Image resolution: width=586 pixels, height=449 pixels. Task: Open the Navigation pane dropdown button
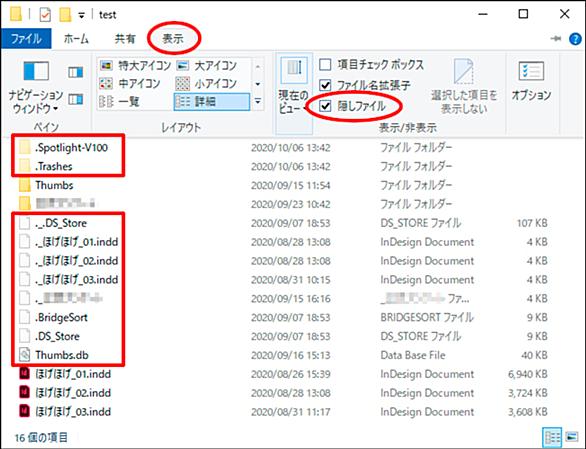[x=36, y=88]
